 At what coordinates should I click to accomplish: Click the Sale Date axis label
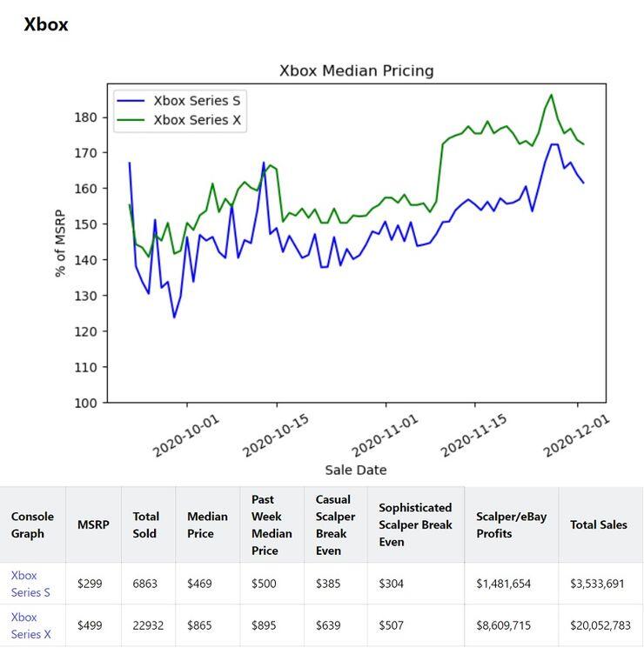click(x=356, y=470)
